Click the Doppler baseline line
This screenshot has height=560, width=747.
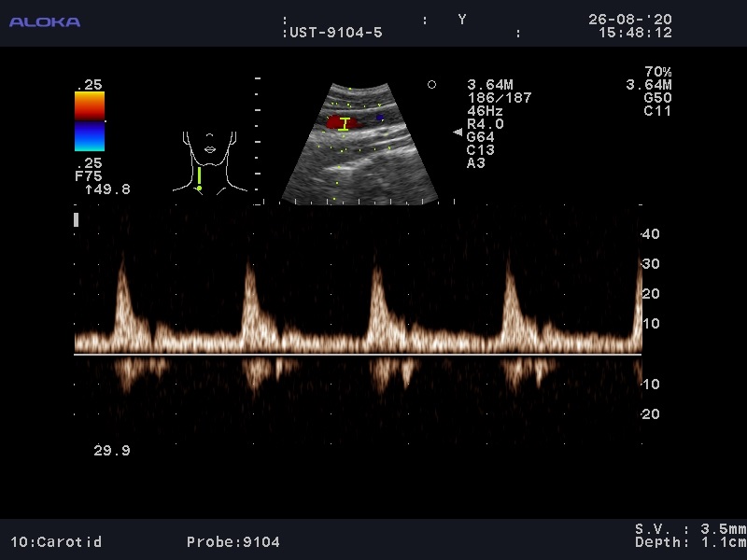358,355
